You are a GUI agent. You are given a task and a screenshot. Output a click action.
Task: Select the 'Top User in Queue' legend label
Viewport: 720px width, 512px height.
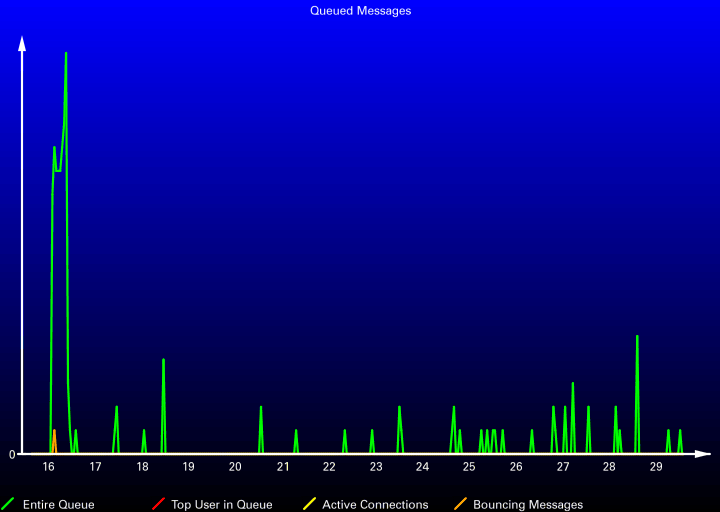click(x=222, y=505)
